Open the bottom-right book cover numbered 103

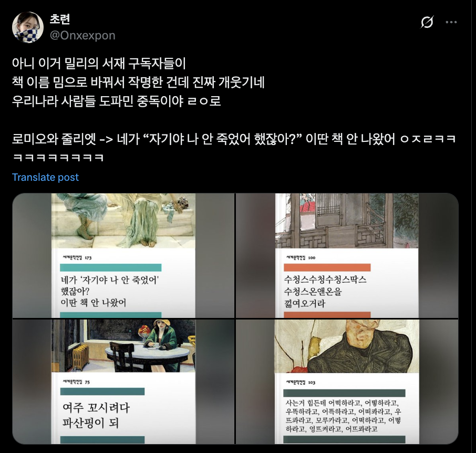347,382
